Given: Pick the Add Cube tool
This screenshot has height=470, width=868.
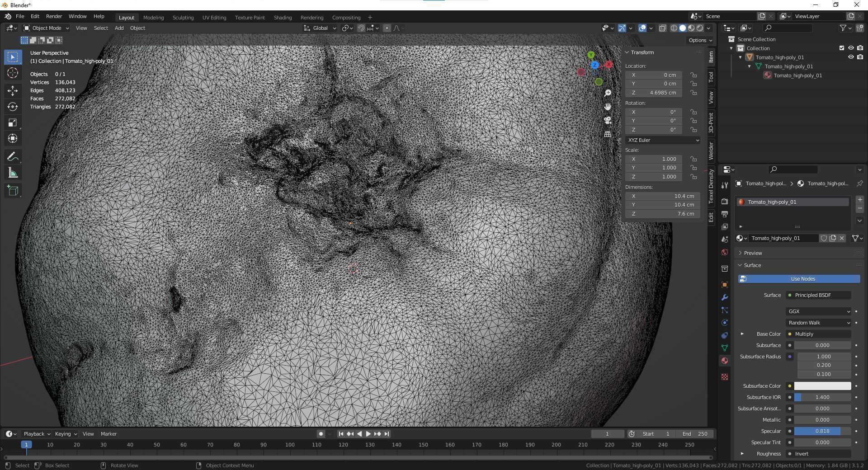Looking at the screenshot, I should point(13,191).
